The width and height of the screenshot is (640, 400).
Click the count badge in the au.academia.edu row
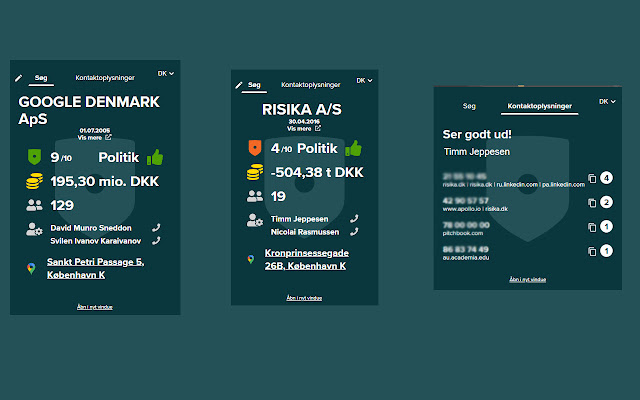(607, 251)
